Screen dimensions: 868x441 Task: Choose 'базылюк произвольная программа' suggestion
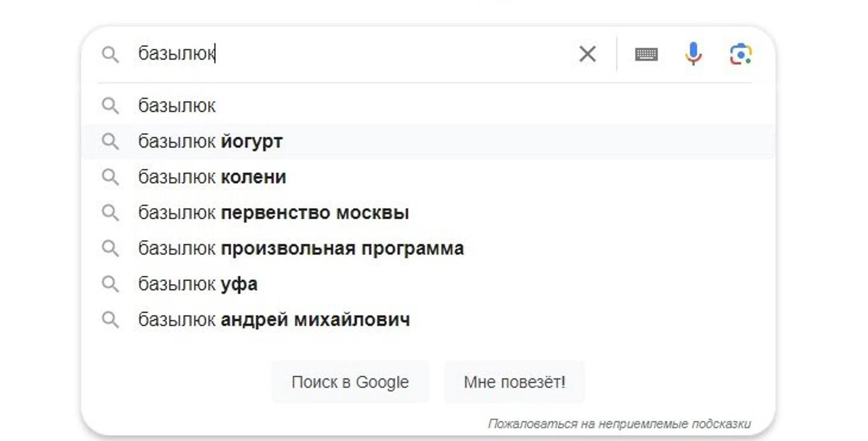coord(301,248)
